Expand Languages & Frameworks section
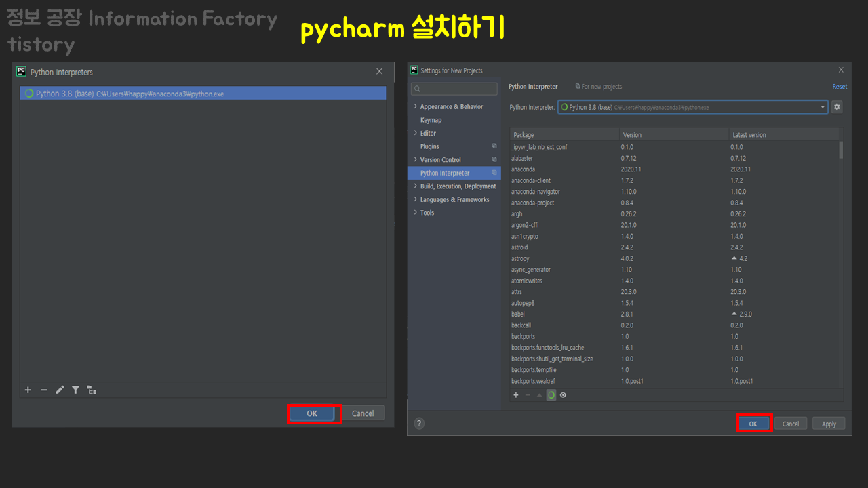The width and height of the screenshot is (868, 488). point(416,199)
